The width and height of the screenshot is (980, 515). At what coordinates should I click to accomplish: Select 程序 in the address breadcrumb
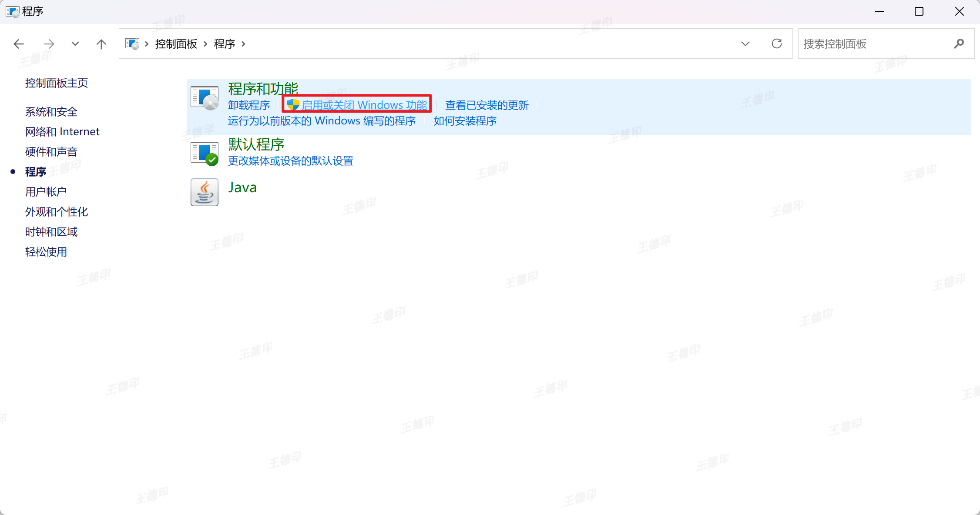click(225, 44)
